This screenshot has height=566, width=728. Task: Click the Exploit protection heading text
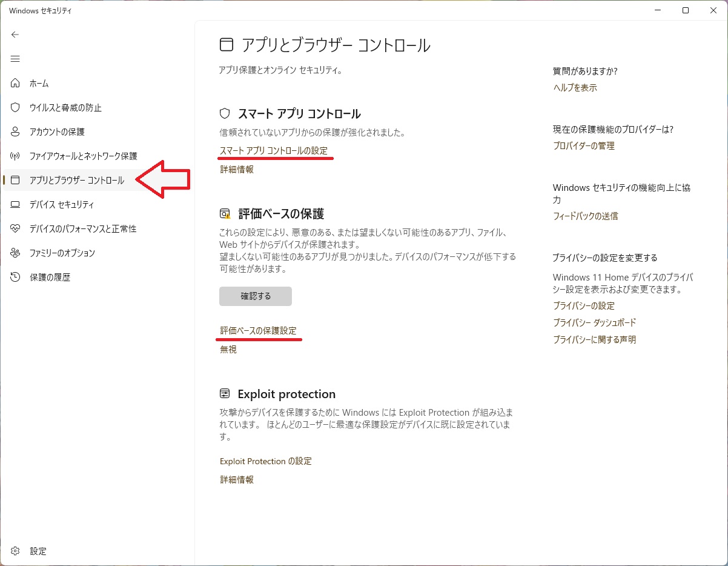(286, 394)
